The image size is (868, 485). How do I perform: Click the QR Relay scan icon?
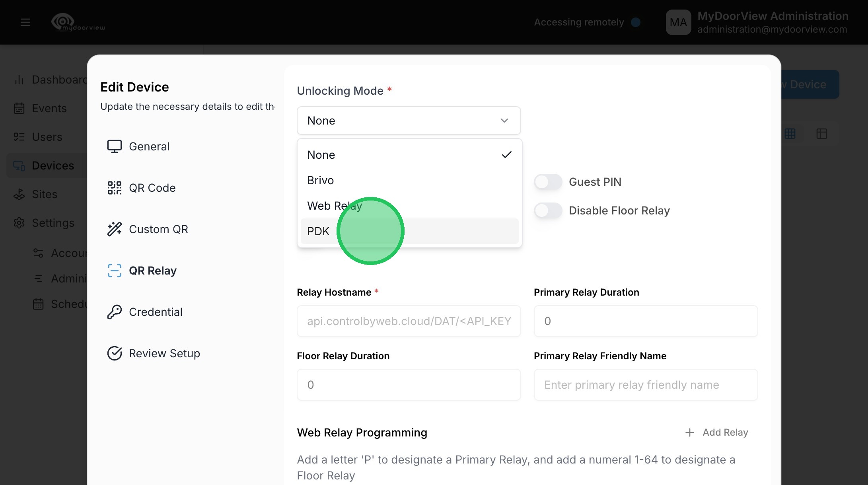(114, 271)
